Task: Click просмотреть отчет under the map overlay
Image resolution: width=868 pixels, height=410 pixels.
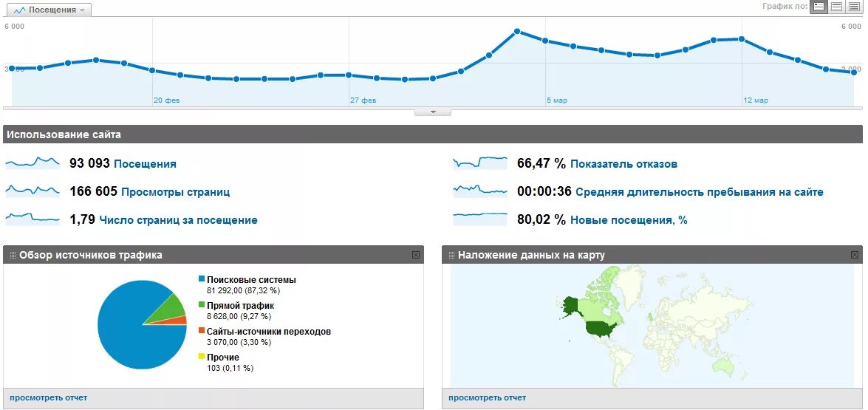Action: [487, 397]
